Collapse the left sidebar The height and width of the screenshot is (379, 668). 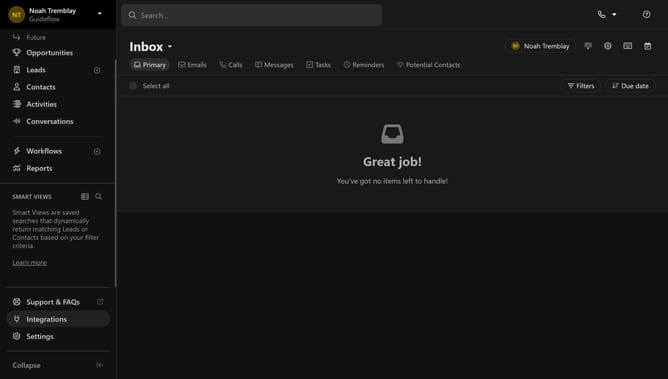(58, 365)
